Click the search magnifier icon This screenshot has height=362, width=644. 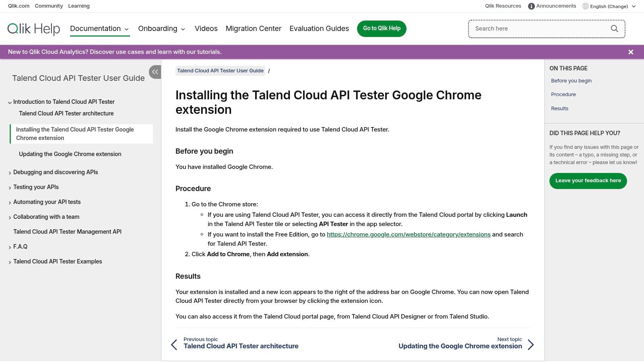click(x=614, y=29)
